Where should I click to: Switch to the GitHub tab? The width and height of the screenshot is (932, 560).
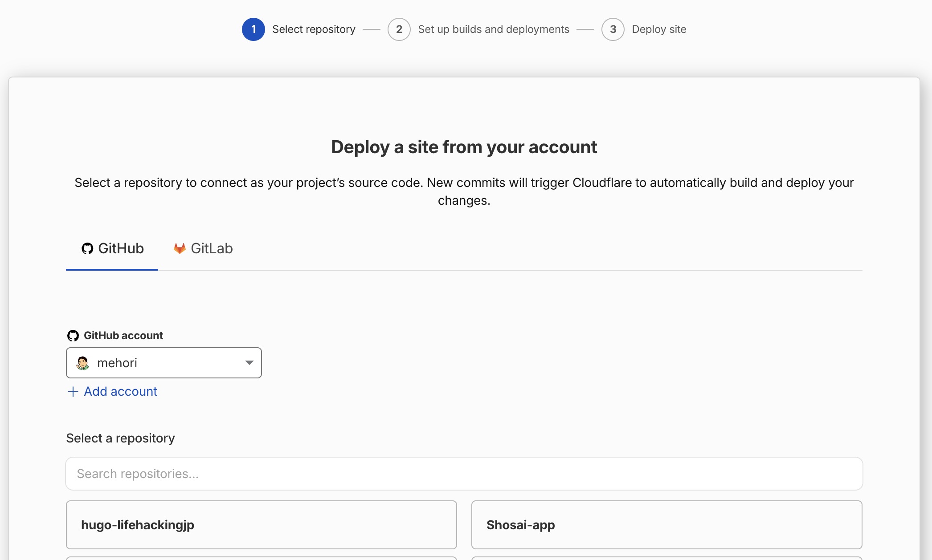(112, 248)
